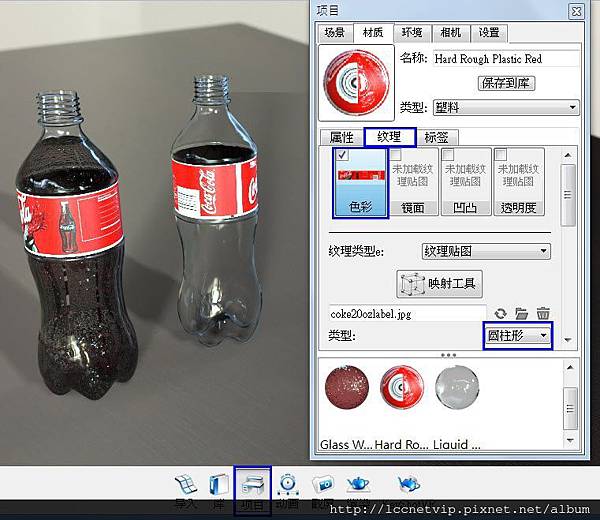600x520 pixels.
Task: Click the folder icon to load a texture file
Action: [521, 314]
